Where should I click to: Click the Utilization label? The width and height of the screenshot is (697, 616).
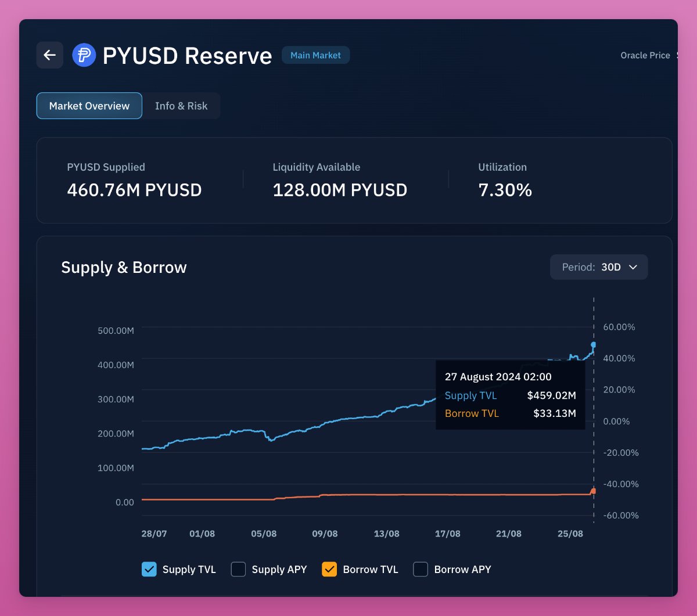(502, 167)
